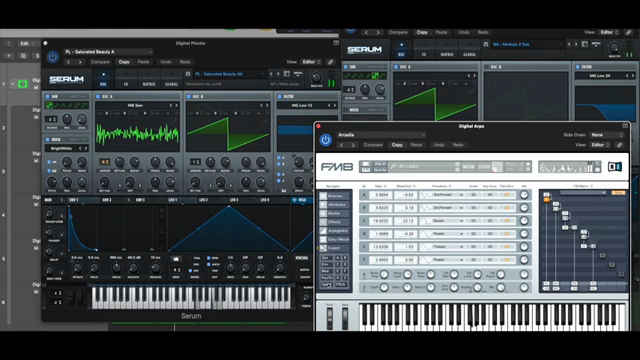This screenshot has height=360, width=640.
Task: Enable or disable Serum SUB oscillator
Action: click(47, 97)
